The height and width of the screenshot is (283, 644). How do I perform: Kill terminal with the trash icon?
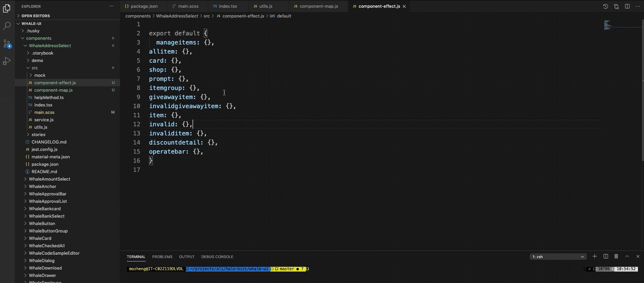(x=616, y=256)
